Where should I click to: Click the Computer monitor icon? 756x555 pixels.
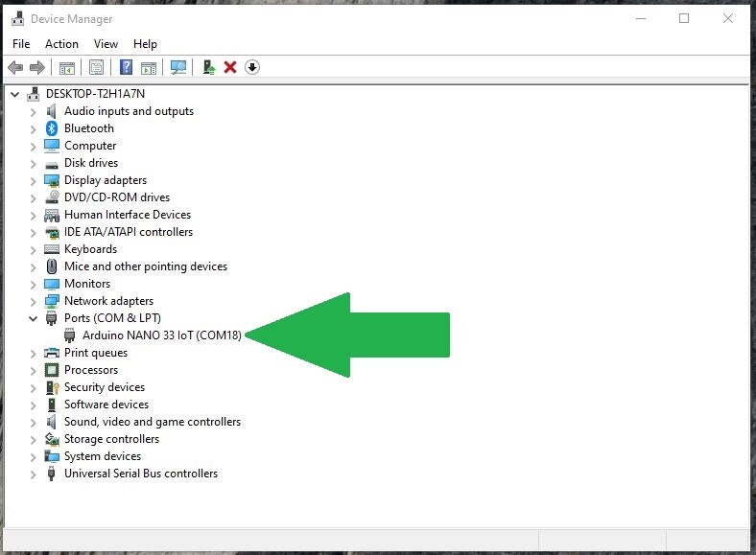coord(52,146)
